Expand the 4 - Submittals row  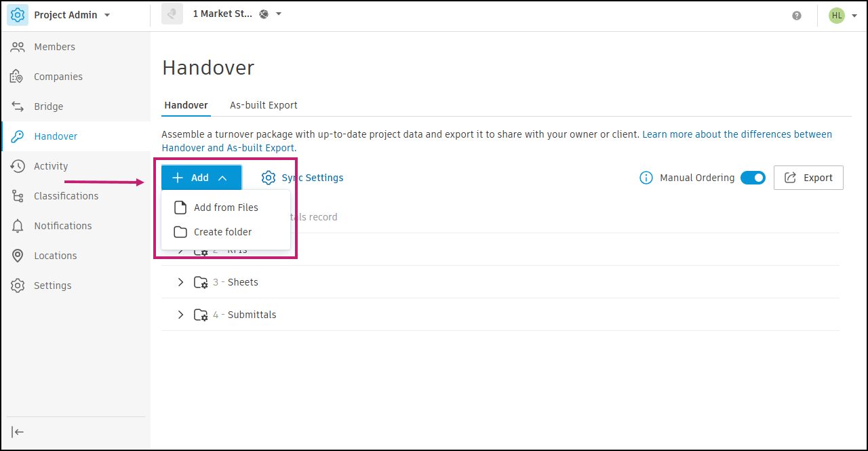pos(180,314)
